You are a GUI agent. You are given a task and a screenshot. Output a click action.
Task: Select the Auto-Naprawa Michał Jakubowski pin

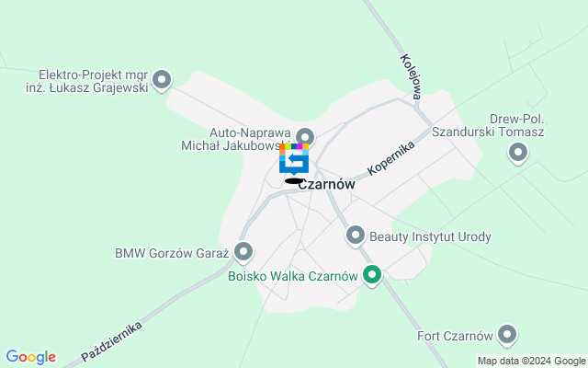click(x=305, y=137)
